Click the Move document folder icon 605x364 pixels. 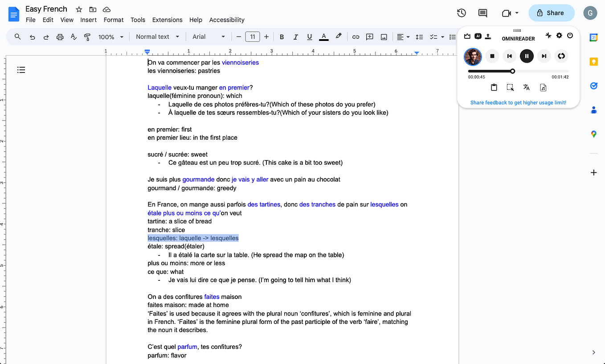(93, 9)
